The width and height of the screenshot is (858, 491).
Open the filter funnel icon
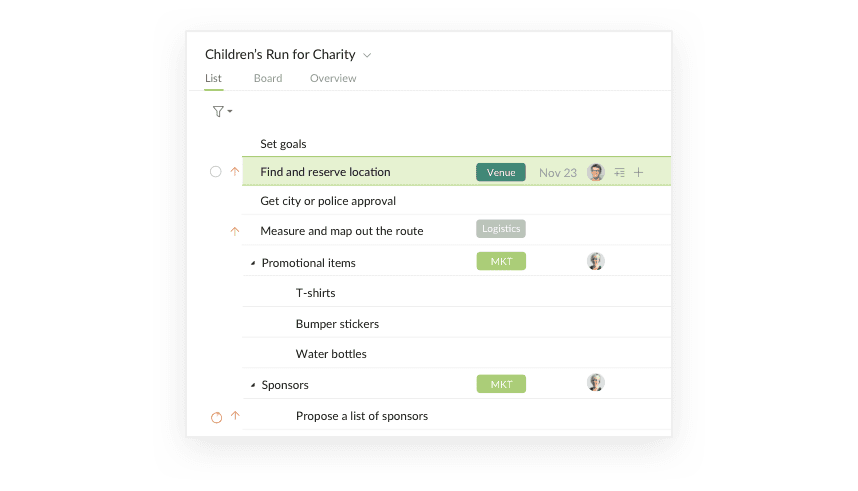click(x=218, y=112)
